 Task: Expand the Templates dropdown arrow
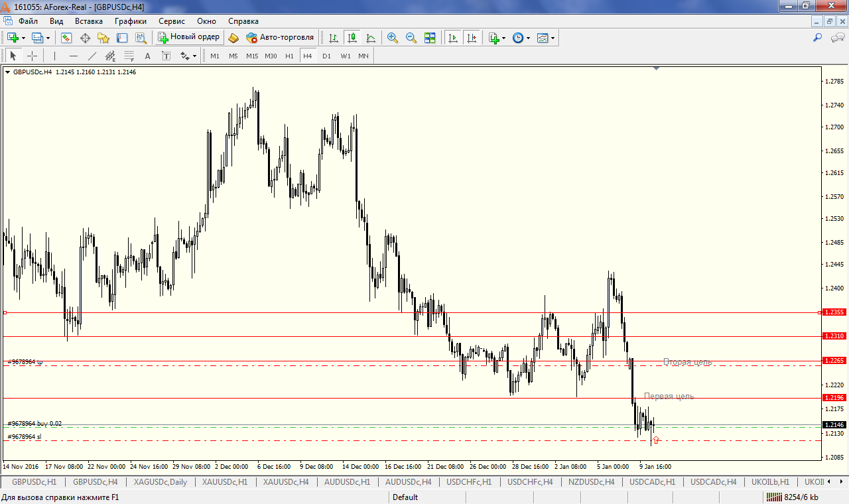click(x=553, y=38)
